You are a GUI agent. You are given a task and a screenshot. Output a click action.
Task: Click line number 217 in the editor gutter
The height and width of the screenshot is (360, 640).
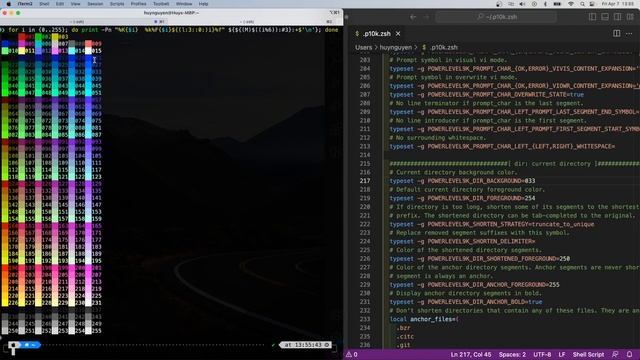pos(365,181)
